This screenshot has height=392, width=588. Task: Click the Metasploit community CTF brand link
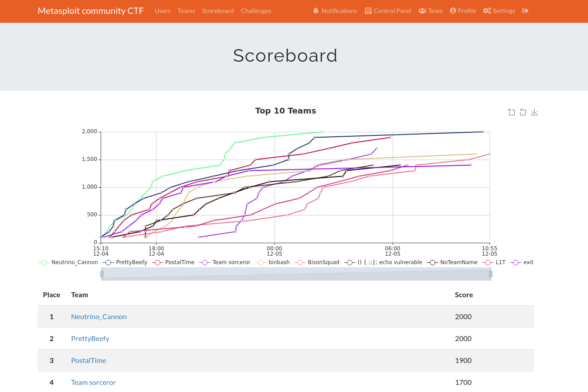91,11
